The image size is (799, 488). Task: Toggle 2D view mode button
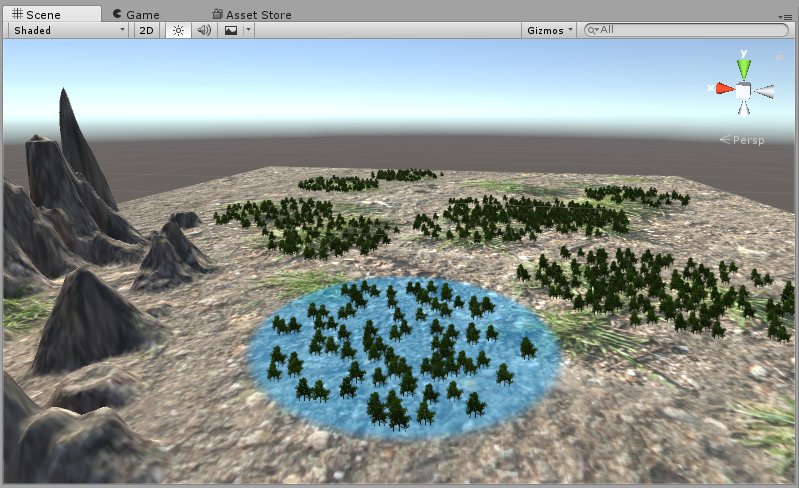(147, 30)
